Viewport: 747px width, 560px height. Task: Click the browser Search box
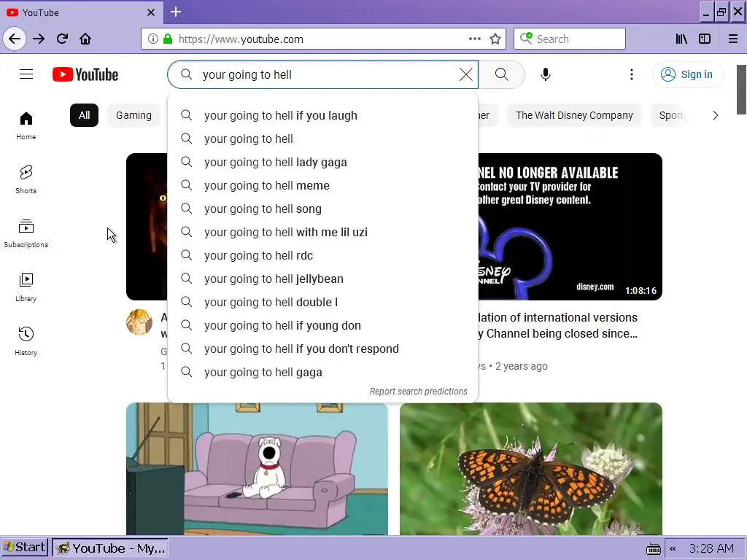[x=569, y=39]
